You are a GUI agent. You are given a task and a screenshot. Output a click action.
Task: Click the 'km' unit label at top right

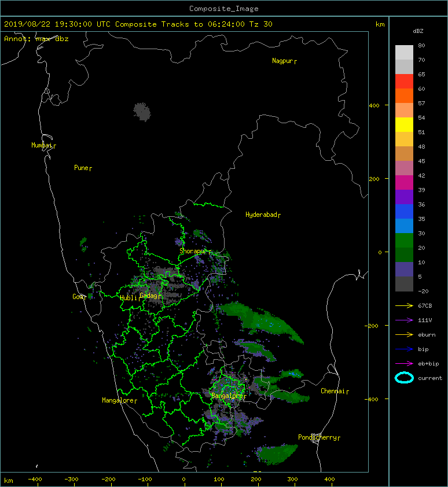(380, 24)
